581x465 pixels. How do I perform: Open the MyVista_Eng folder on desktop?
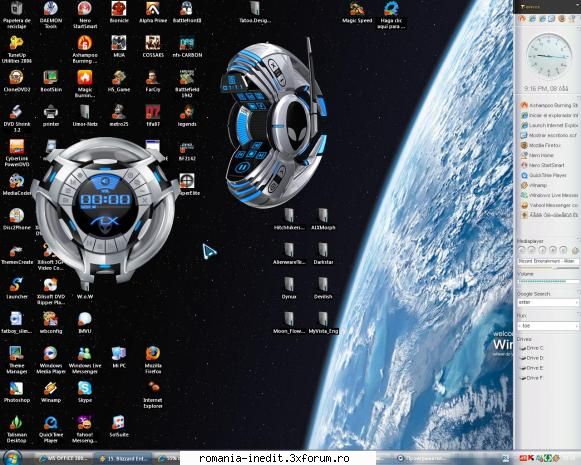(x=323, y=322)
